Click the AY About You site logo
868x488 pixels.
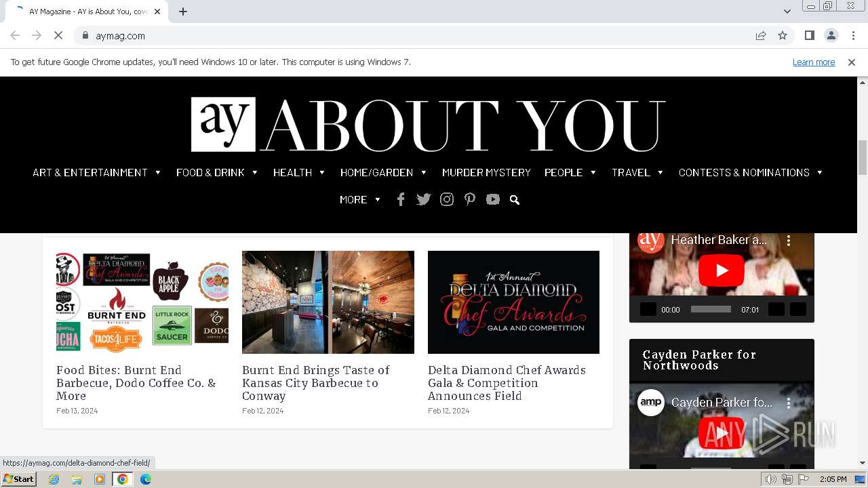point(428,125)
